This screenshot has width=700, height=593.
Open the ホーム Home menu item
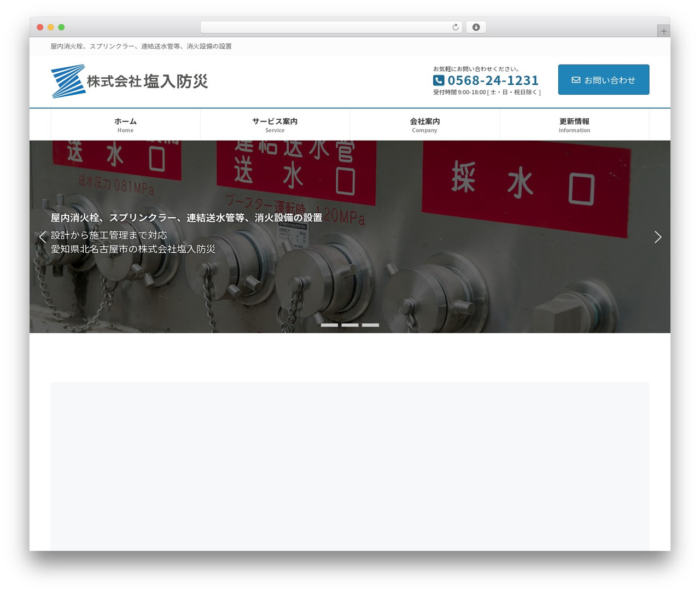click(x=125, y=125)
